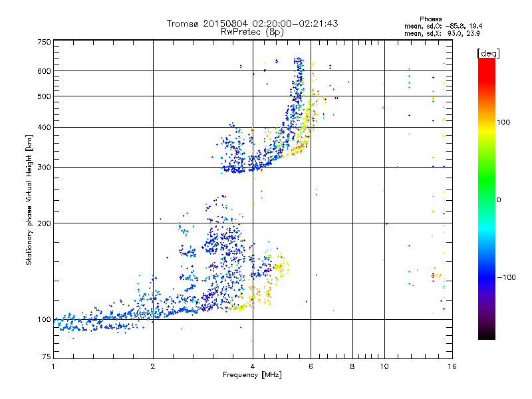This screenshot has height=399, width=532.
Task: Click the x-axis tick label '8'
Action: 352,366
